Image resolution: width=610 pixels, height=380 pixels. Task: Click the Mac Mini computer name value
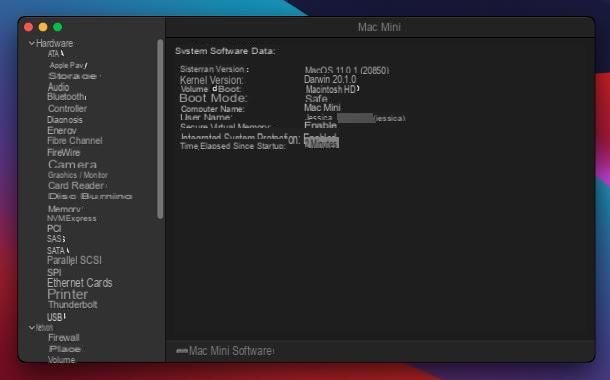322,108
